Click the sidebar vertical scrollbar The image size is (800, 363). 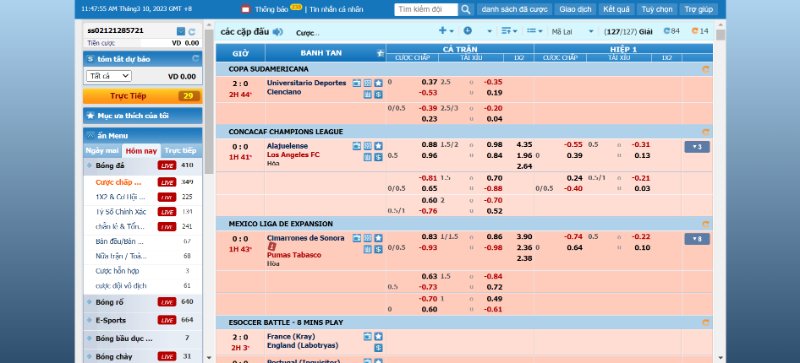pos(209,102)
